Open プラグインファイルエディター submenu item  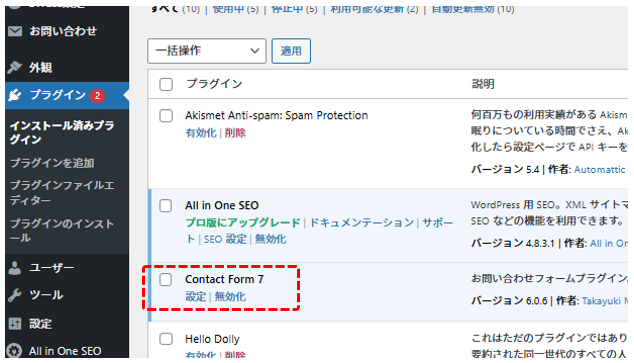pos(62,192)
